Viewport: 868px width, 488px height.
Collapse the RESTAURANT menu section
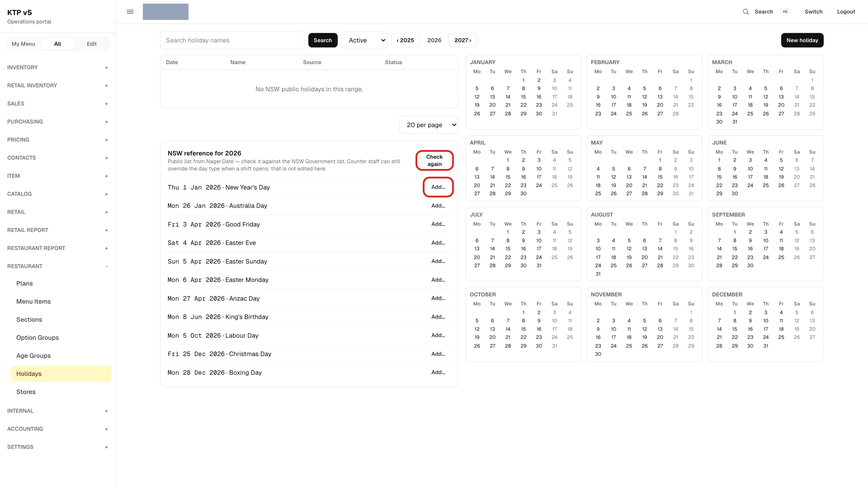(x=58, y=266)
